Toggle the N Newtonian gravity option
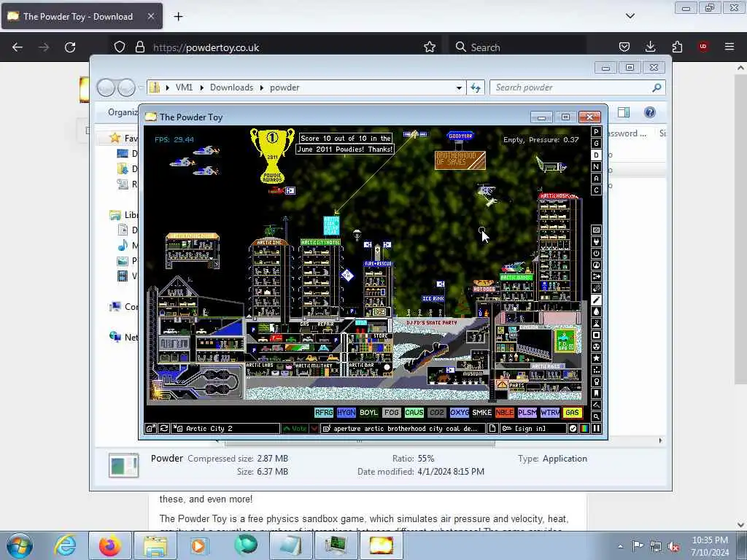Screen dimensions: 747x560 point(596,167)
